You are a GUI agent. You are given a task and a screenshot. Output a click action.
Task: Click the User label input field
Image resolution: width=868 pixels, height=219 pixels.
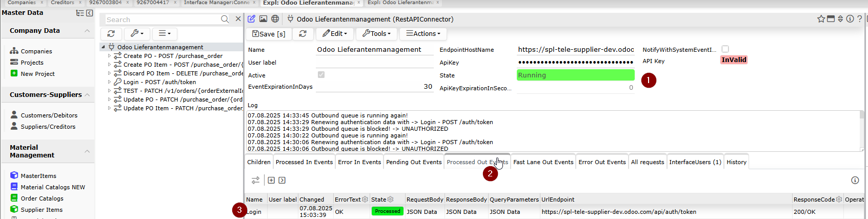375,63
